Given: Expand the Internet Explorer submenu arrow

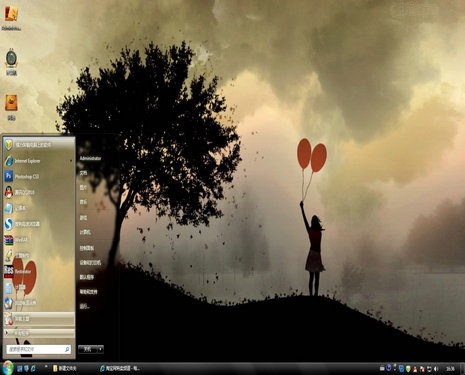Looking at the screenshot, I should (71, 161).
